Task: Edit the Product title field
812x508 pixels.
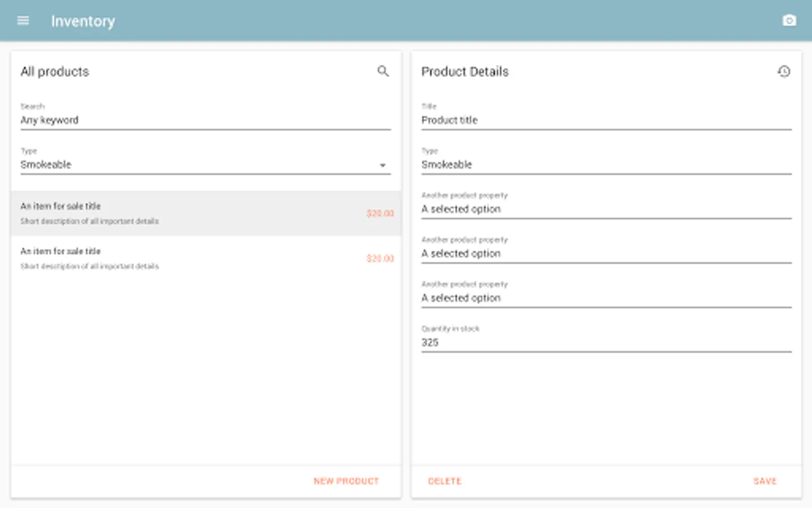Action: (x=606, y=120)
